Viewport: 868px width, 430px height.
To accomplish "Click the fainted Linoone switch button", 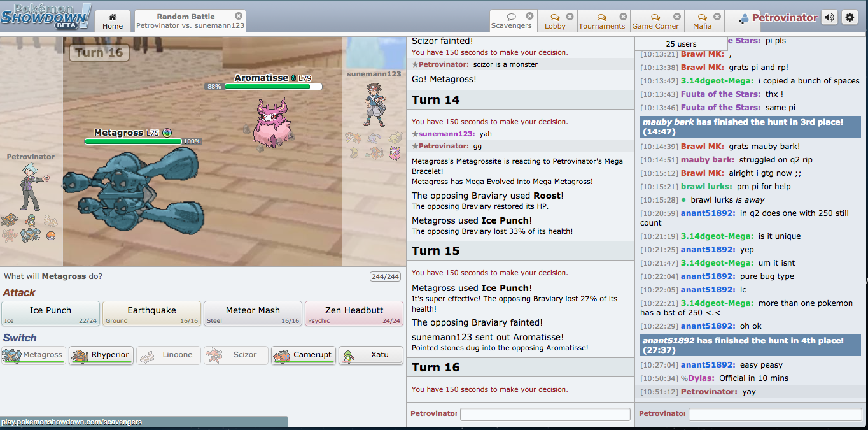I will (169, 355).
